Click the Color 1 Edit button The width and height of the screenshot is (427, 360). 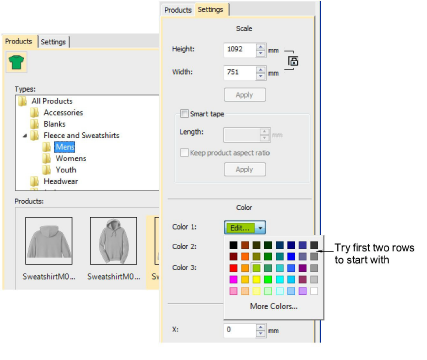point(240,228)
